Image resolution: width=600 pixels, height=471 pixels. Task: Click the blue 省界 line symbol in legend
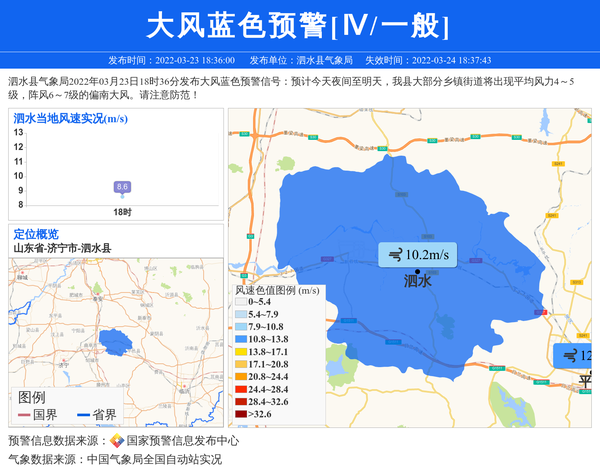(82, 414)
